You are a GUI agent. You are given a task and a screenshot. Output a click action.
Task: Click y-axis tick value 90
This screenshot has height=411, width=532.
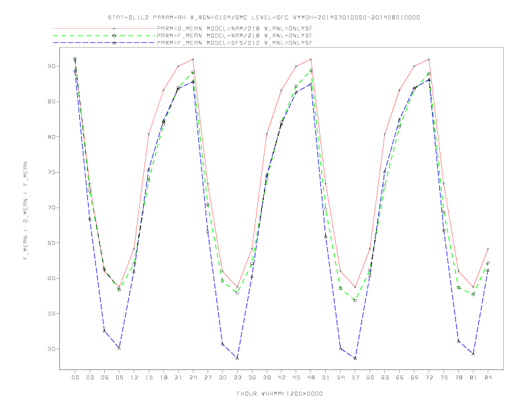(51, 66)
